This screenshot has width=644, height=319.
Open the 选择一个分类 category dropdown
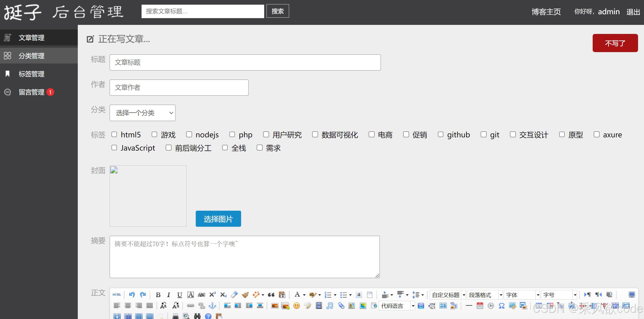142,113
